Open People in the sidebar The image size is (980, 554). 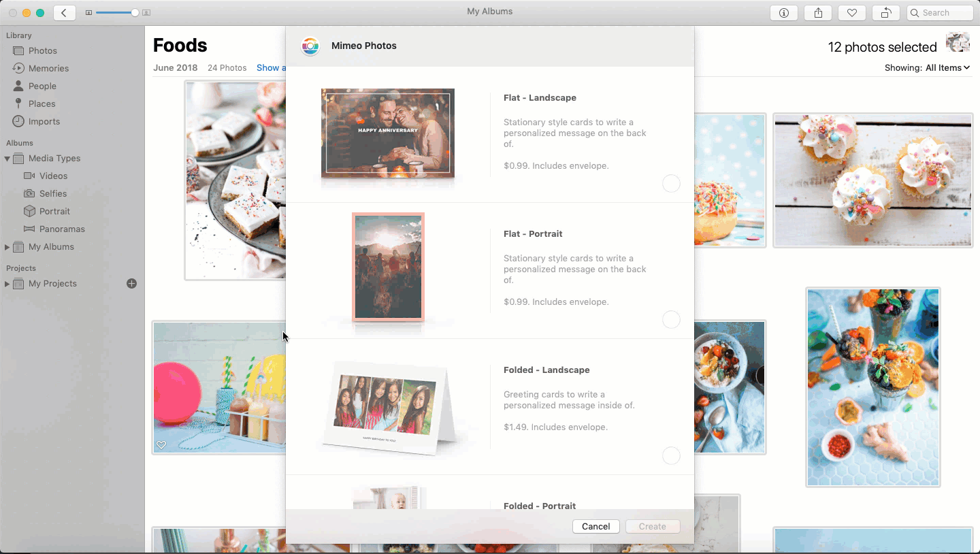[42, 86]
